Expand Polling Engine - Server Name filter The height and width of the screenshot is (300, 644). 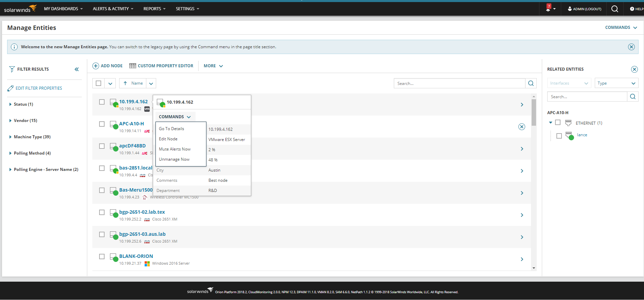coord(10,170)
